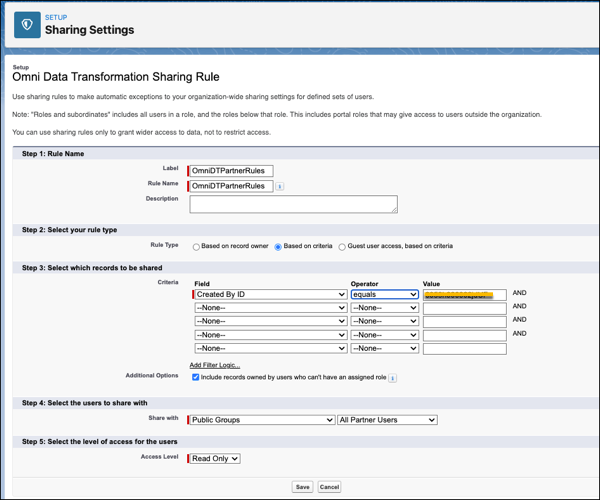This screenshot has height=500, width=600.
Task: Open the Rule Name info icon
Action: click(x=280, y=186)
